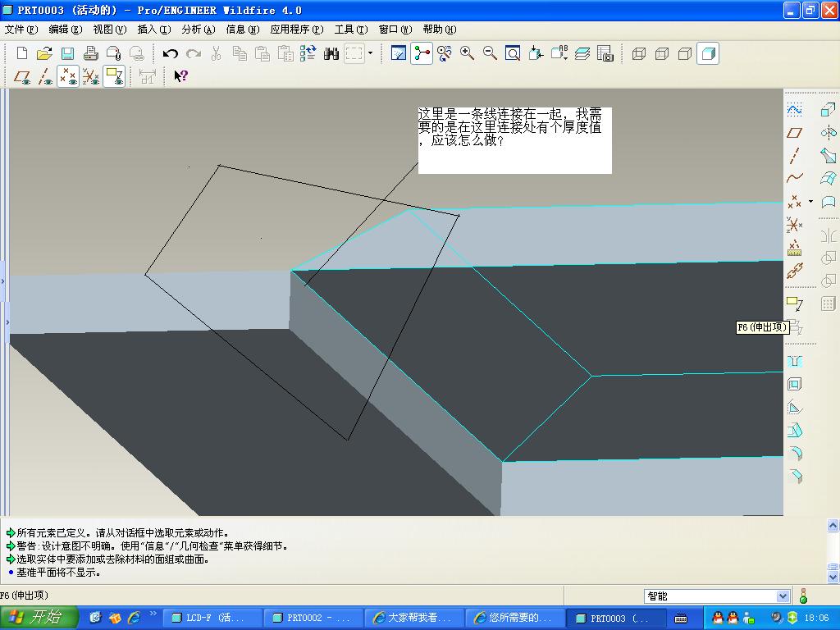Print the active object with printer icon

[90, 53]
